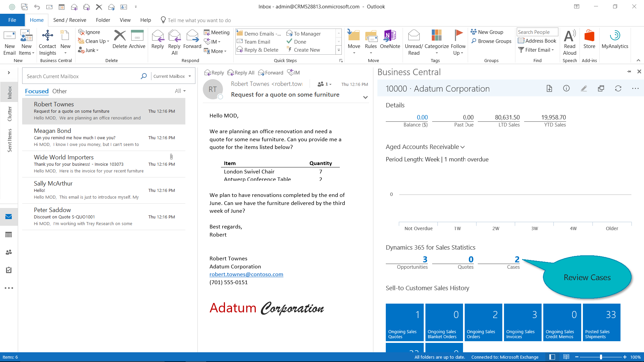Adjust the zoom slider in status bar
The width and height of the screenshot is (644, 362).
pyautogui.click(x=601, y=357)
